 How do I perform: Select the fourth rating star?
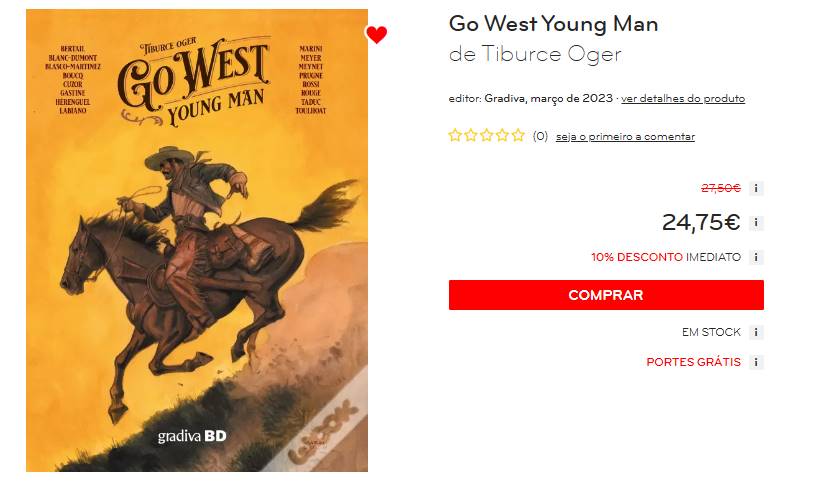coord(503,135)
